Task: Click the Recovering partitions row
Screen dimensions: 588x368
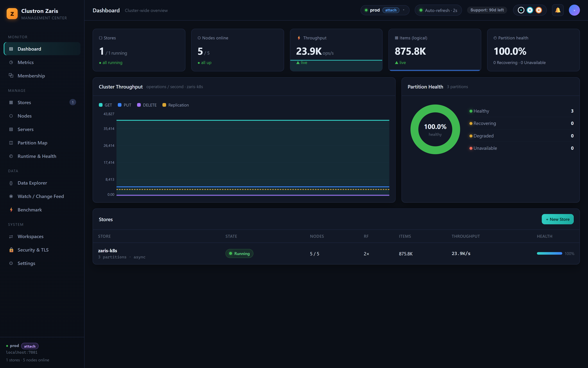Action: click(521, 123)
